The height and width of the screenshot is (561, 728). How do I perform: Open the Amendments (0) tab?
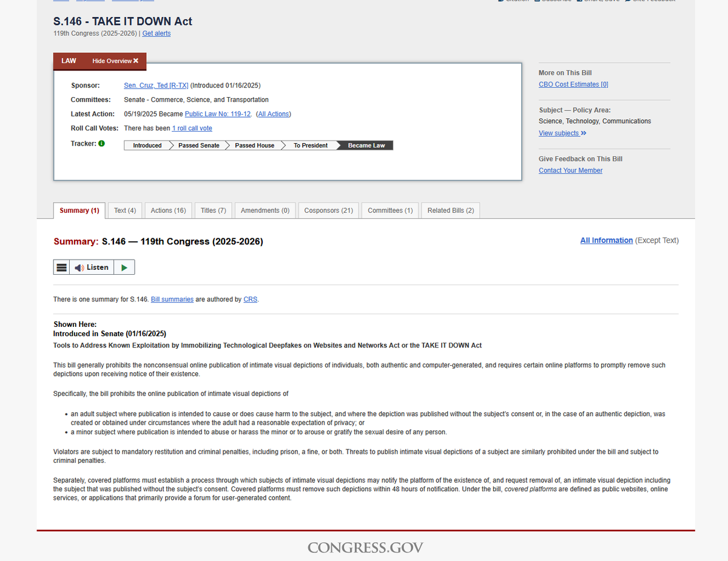(265, 210)
